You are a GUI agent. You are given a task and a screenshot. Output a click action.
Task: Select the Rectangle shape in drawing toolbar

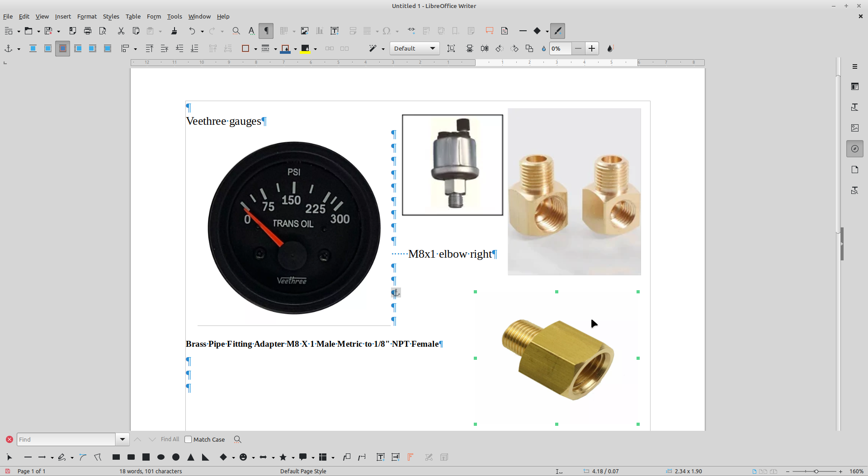[x=116, y=457]
